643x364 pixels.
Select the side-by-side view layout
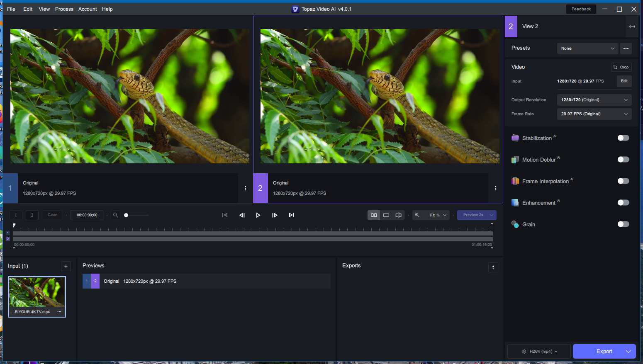tap(374, 215)
